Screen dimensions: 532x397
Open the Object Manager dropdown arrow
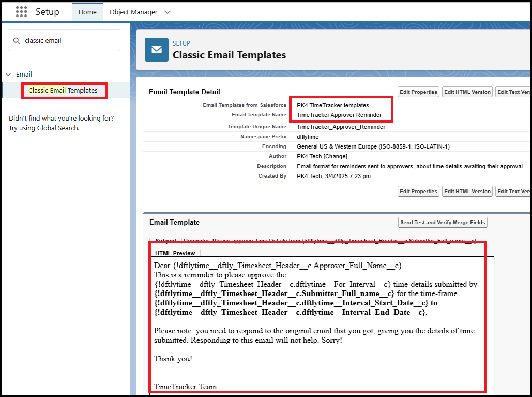click(x=168, y=12)
